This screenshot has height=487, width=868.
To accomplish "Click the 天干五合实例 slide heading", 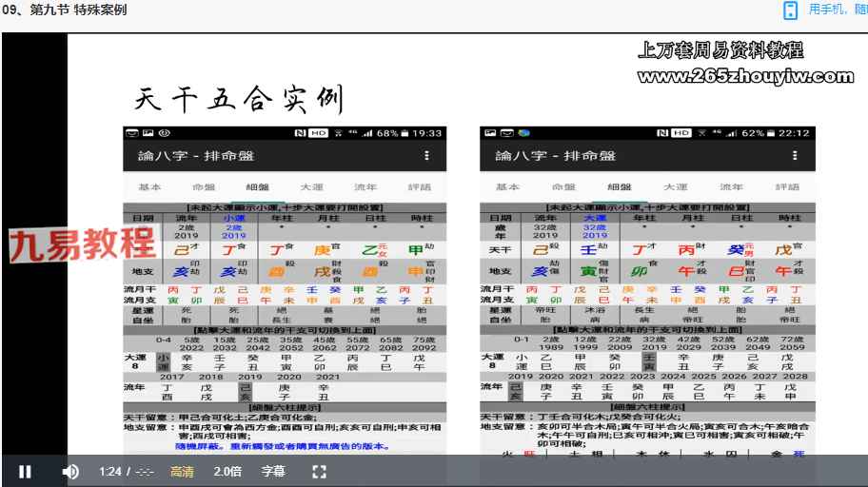I will click(239, 100).
